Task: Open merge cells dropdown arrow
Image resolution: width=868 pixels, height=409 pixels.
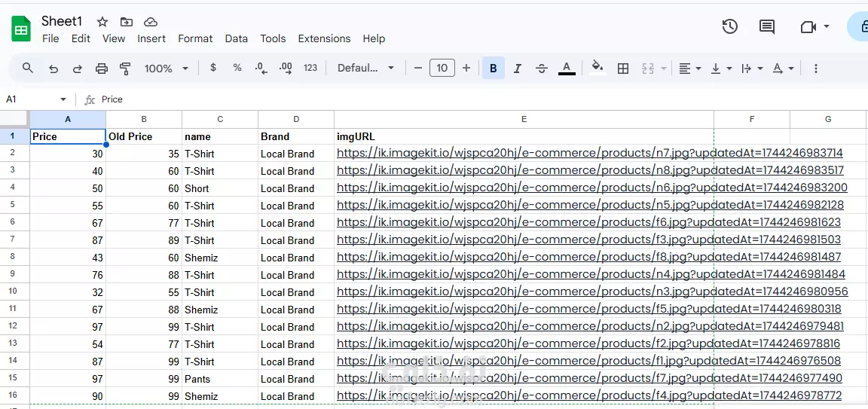Action: tap(663, 69)
